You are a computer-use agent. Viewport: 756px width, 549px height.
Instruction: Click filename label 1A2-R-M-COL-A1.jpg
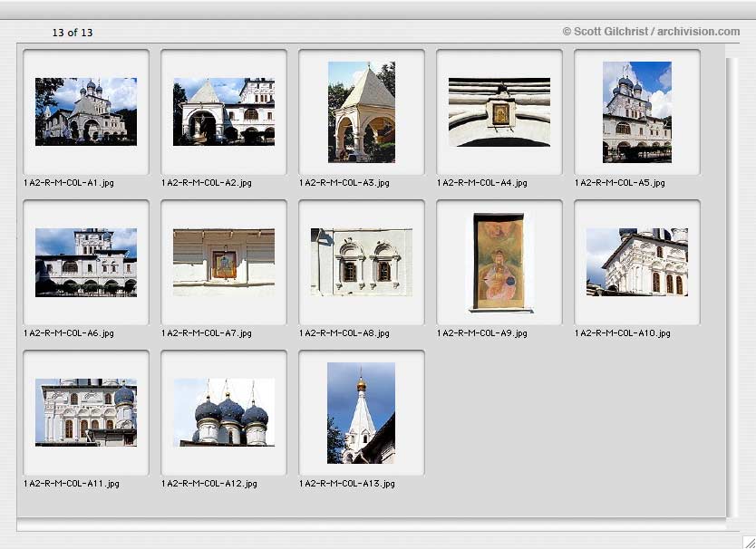(69, 183)
